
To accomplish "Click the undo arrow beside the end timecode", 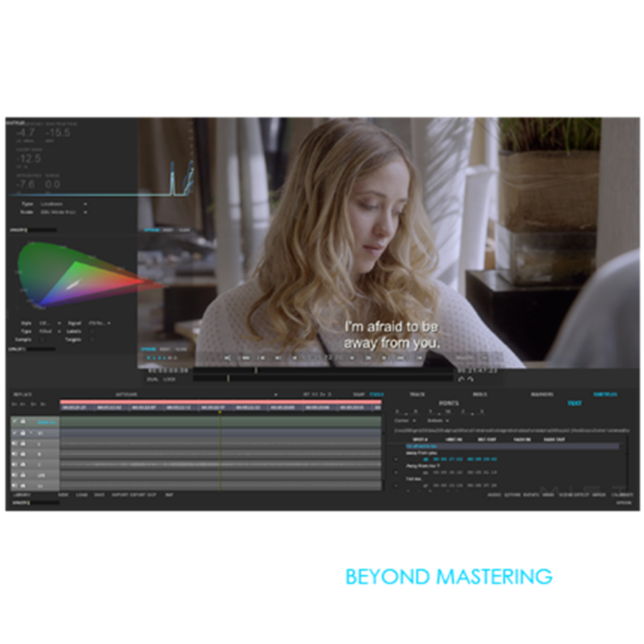I will coord(462,379).
